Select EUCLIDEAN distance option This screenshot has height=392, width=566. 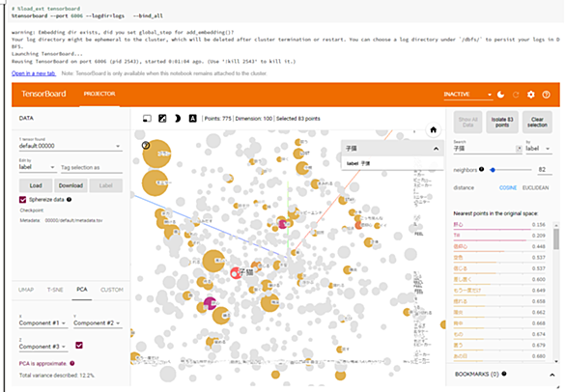(535, 187)
